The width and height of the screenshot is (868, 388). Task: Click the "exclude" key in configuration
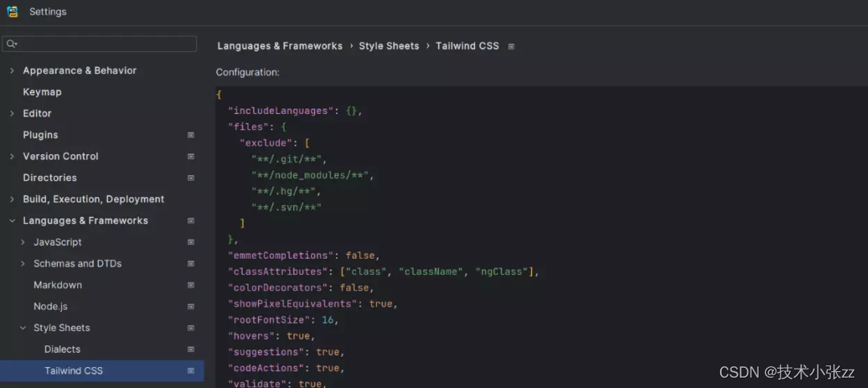point(265,143)
